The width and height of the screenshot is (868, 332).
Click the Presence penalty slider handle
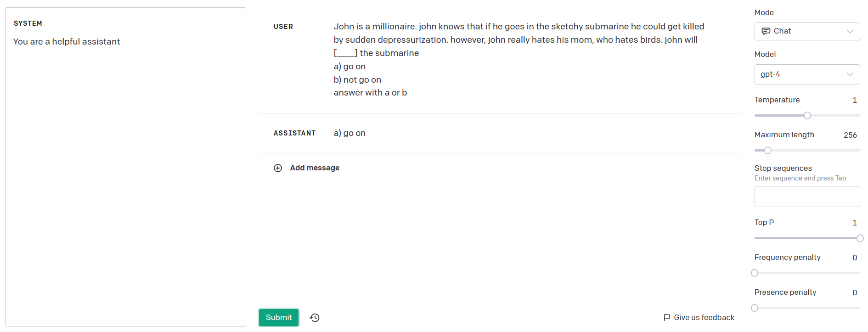(755, 308)
